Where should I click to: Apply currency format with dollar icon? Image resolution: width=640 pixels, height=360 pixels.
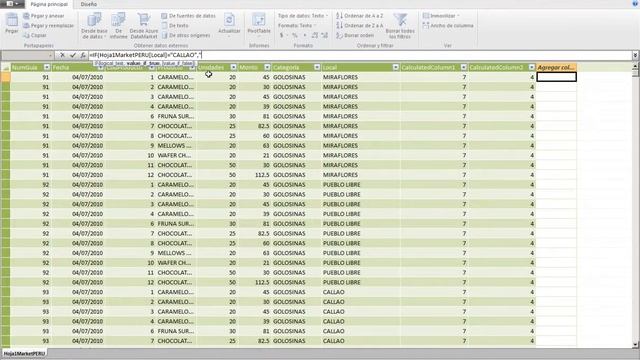click(x=282, y=35)
